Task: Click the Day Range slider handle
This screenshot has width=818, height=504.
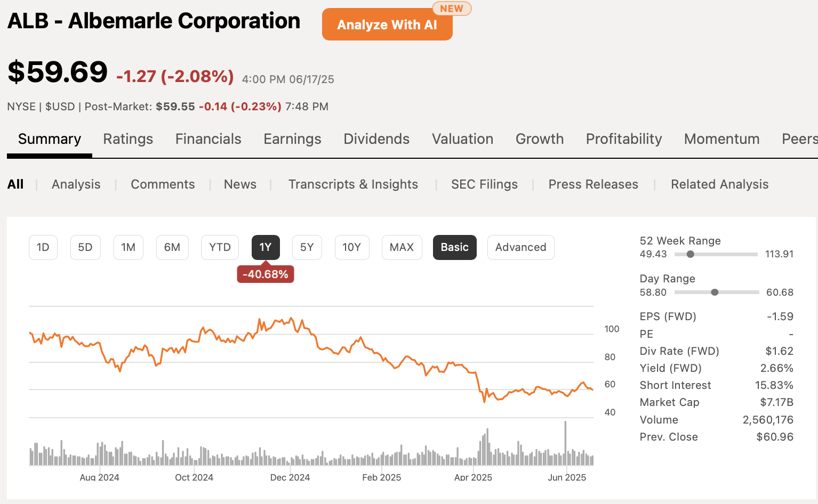Action: click(715, 292)
